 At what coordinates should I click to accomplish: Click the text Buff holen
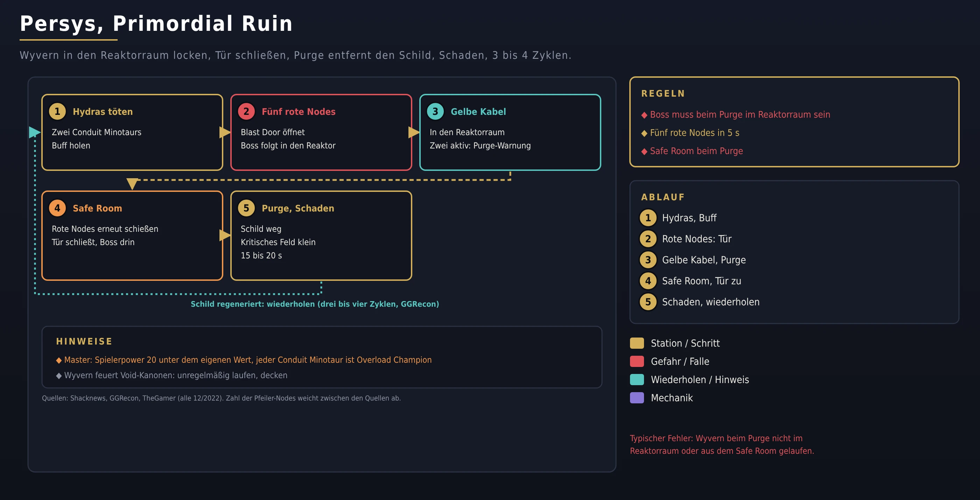pyautogui.click(x=71, y=145)
